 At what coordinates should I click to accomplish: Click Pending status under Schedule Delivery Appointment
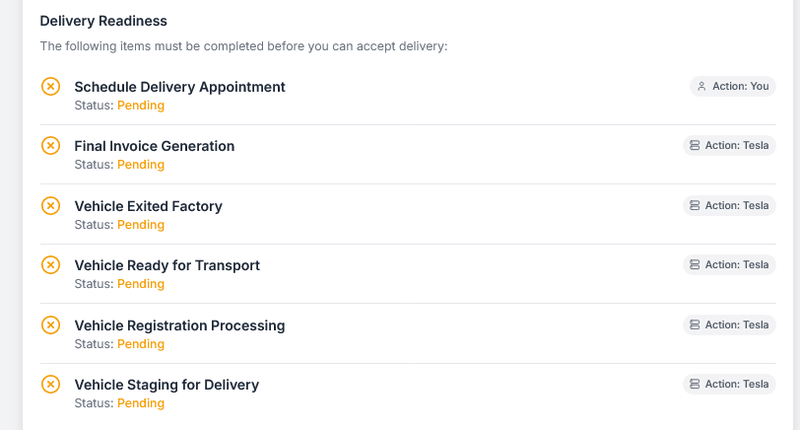tap(141, 105)
